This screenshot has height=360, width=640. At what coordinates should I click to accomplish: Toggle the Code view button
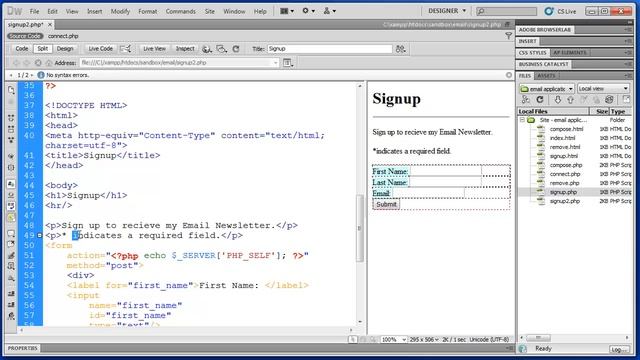[22, 49]
